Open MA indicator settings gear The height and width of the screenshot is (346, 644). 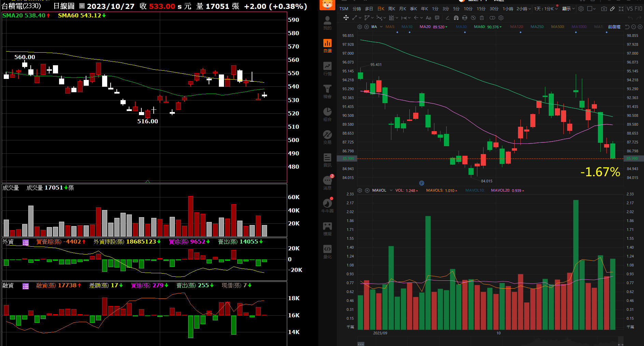tap(360, 27)
